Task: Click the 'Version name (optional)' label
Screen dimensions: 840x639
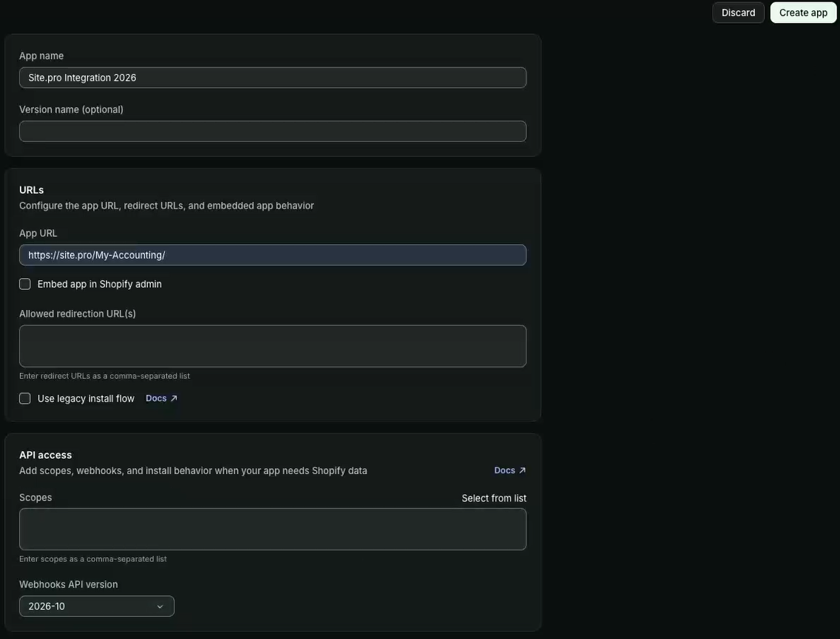Action: (x=71, y=109)
